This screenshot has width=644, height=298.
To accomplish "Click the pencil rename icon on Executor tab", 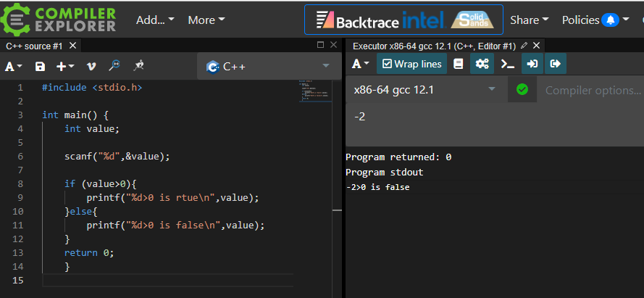I will pyautogui.click(x=524, y=45).
